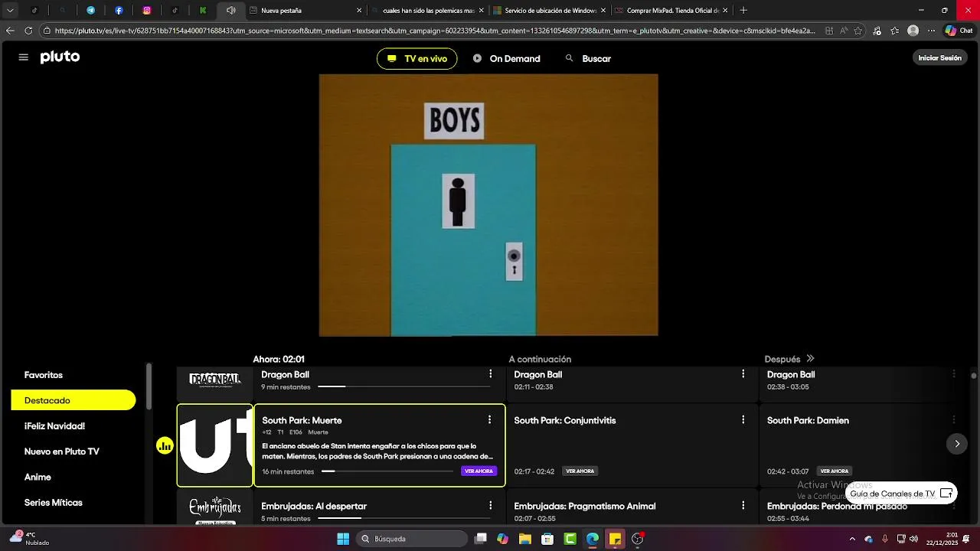Viewport: 980px width, 551px height.
Task: Advance guide with right arrow button
Action: pos(956,444)
